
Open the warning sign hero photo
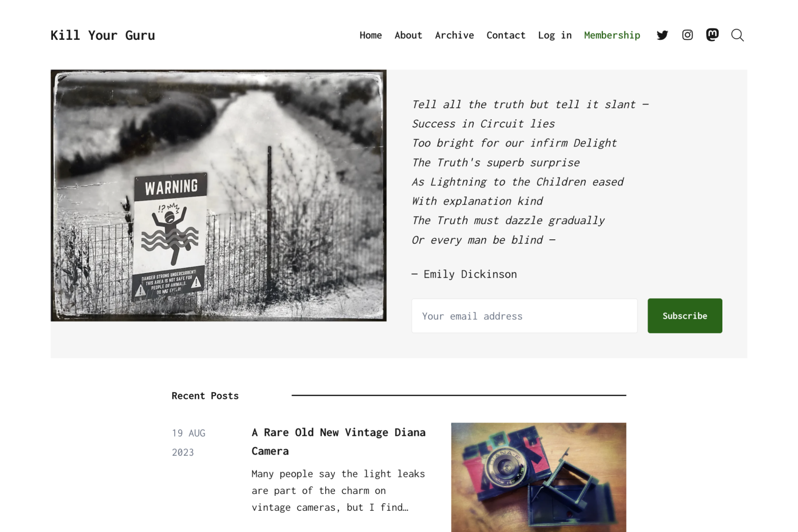pos(219,195)
